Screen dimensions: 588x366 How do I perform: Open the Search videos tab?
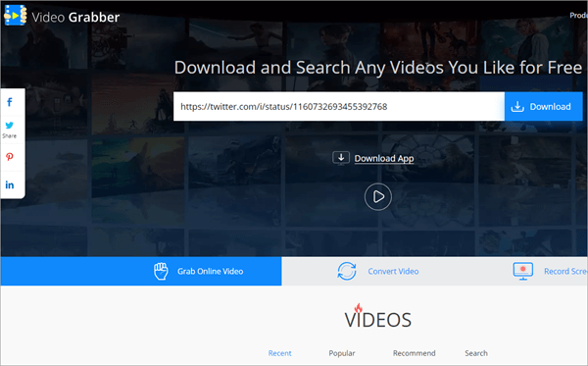[x=476, y=353]
